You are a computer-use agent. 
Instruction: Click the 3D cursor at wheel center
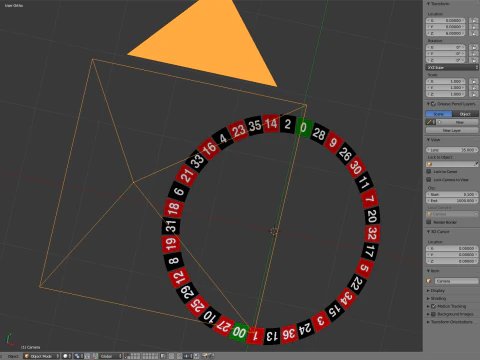[274, 231]
